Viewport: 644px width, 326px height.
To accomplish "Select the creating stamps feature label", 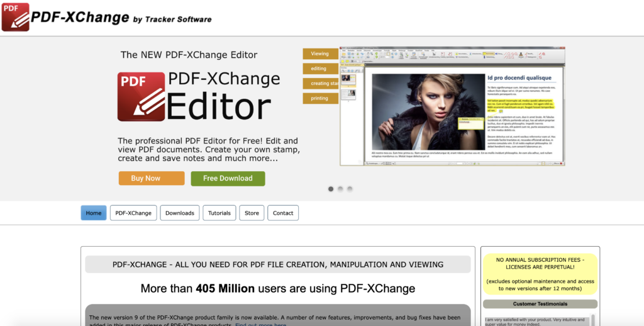I will click(321, 84).
